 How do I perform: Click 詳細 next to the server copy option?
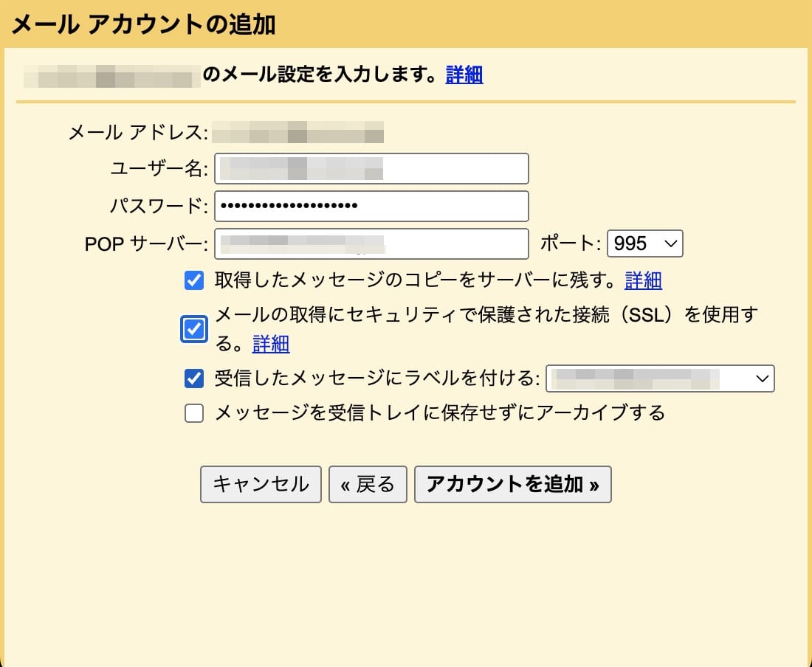tap(642, 280)
